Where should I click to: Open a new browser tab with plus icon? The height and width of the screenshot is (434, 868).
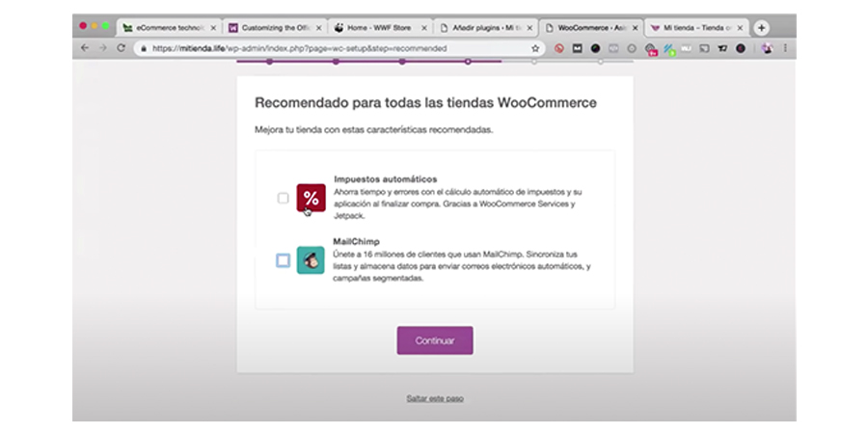point(761,28)
